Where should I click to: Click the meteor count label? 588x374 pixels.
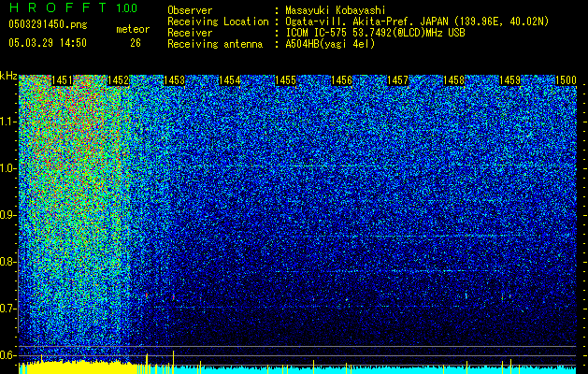pos(133,29)
